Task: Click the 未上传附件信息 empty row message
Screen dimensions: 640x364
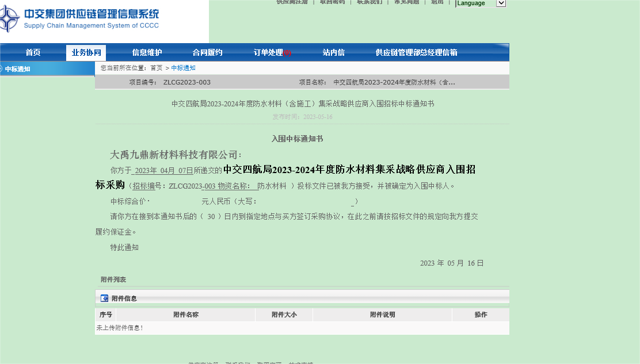Action: (120, 328)
